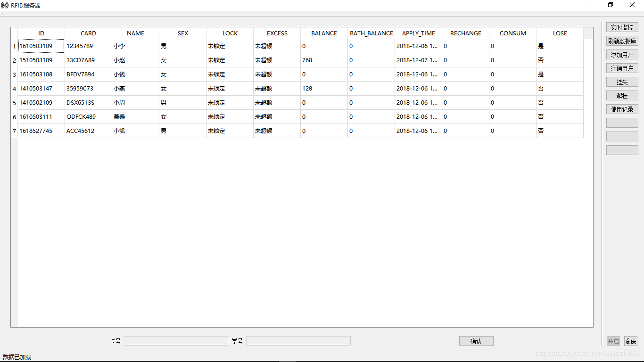Select ID cell 1610503109 in row 1
The height and width of the screenshot is (362, 644).
pyautogui.click(x=41, y=46)
